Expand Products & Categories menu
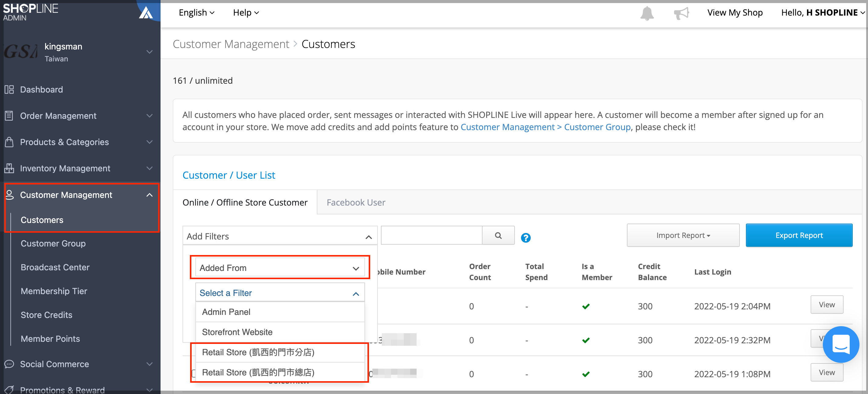The width and height of the screenshot is (868, 394). point(149,142)
